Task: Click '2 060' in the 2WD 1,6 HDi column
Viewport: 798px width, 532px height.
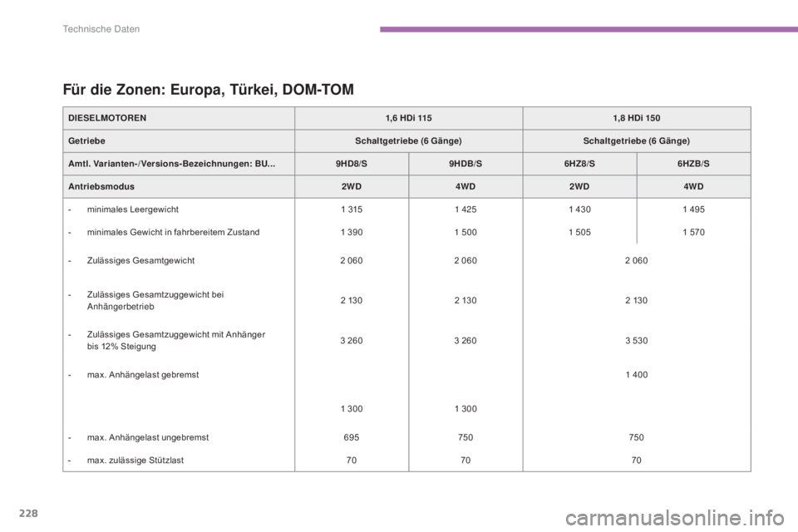Action: (x=352, y=261)
